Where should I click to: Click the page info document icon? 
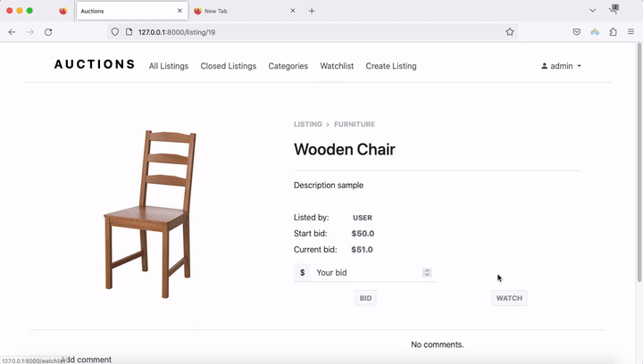pos(129,32)
